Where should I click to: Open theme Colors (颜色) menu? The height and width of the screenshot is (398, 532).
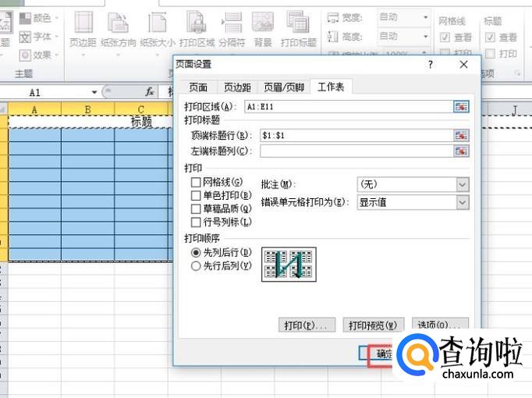[39, 18]
